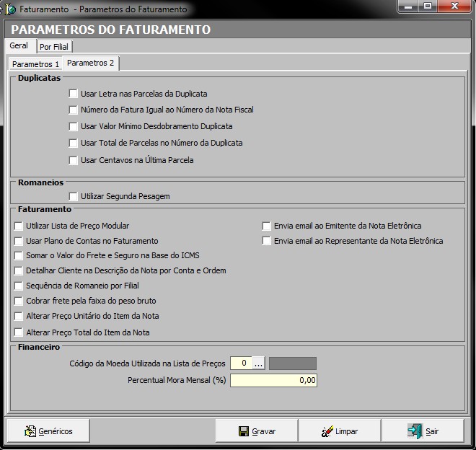Enable Cobrar frete pela faixa do peso bruto

point(18,301)
